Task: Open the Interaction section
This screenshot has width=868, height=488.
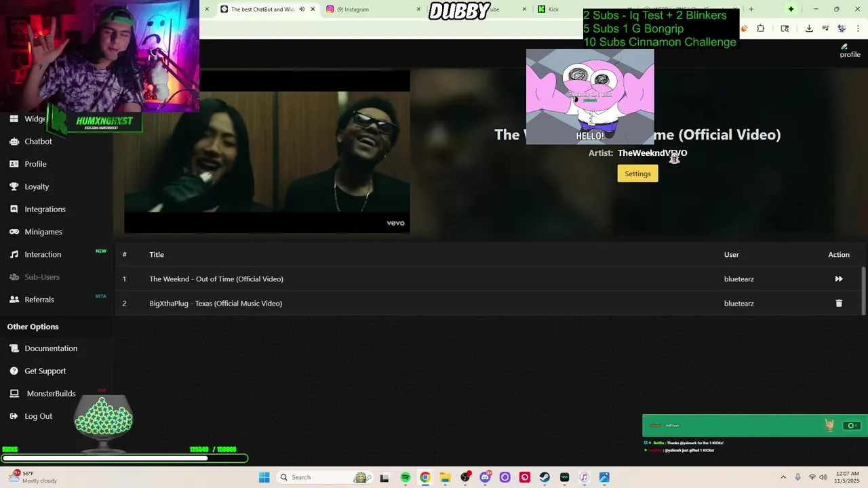Action: tap(43, 254)
